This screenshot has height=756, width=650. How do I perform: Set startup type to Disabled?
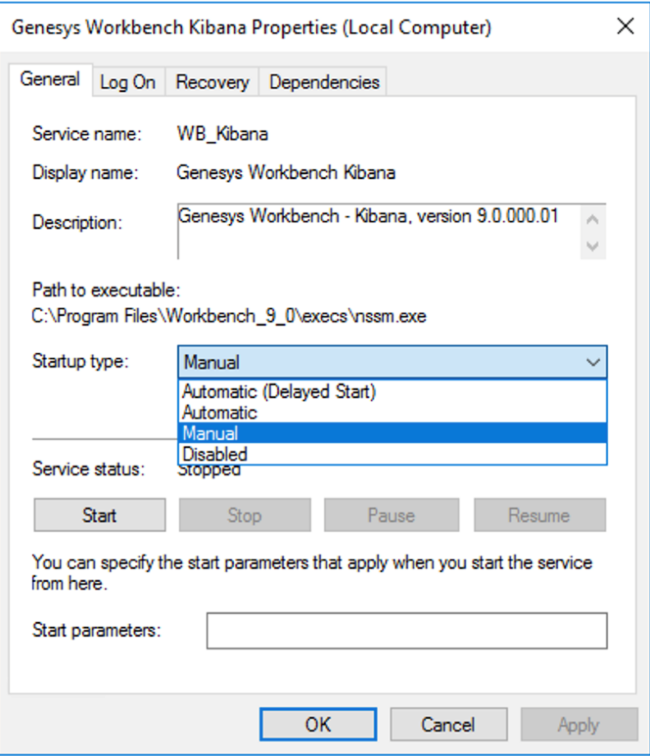[x=214, y=454]
